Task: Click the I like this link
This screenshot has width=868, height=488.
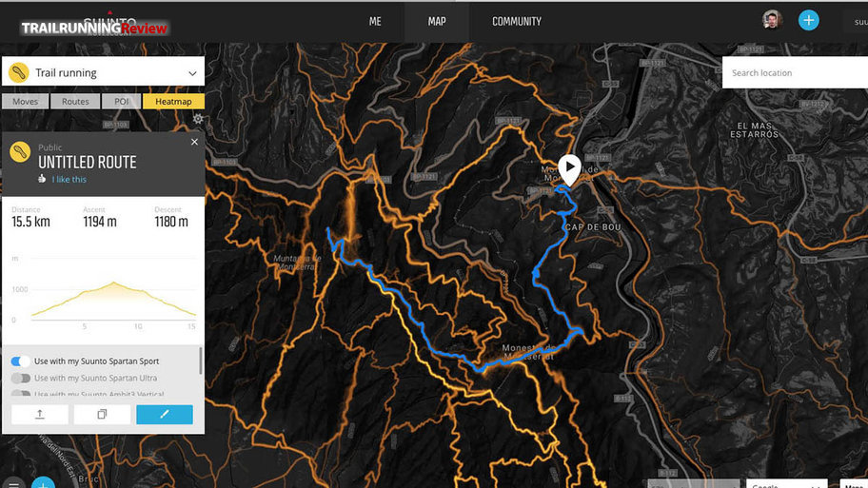Action: click(x=69, y=179)
